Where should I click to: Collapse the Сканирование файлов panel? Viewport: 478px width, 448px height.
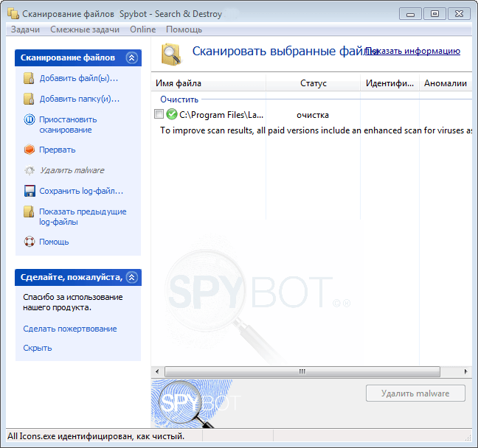132,57
